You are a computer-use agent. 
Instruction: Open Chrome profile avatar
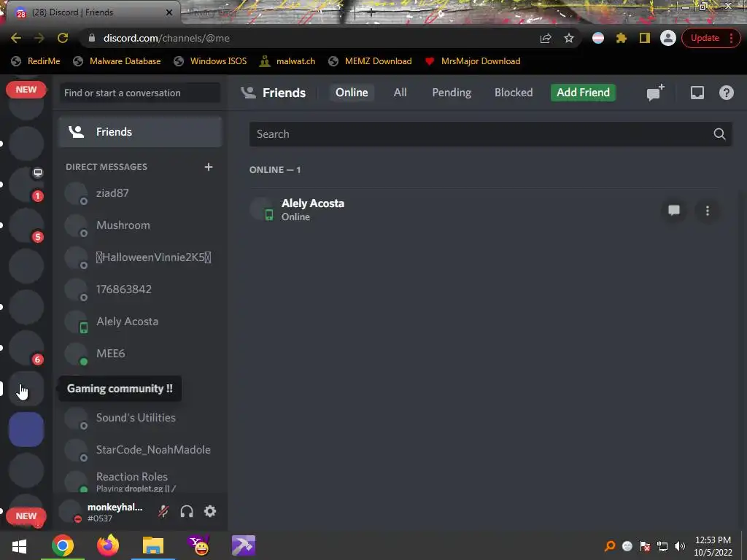click(668, 38)
